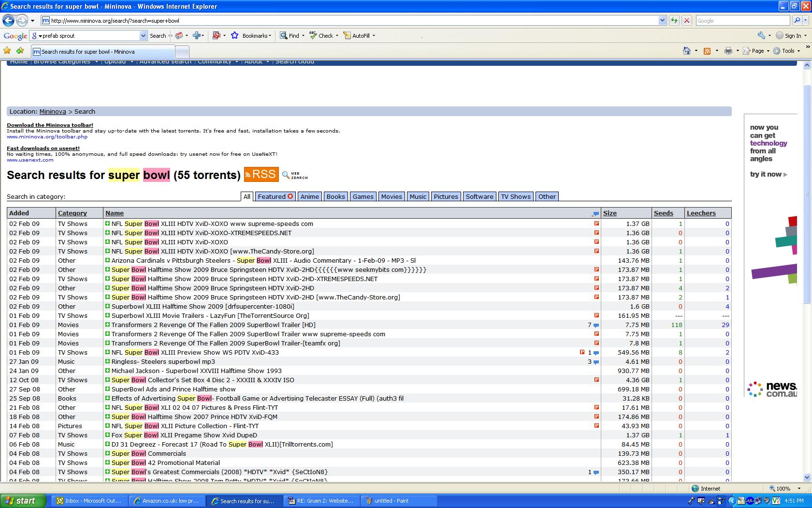Select the Software category tab
812x508 pixels.
(x=479, y=196)
